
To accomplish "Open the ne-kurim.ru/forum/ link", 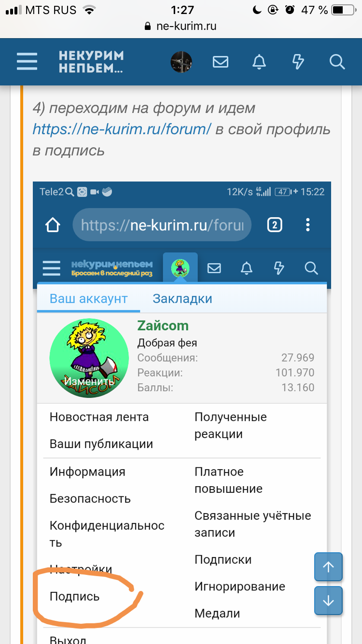I will tap(122, 129).
